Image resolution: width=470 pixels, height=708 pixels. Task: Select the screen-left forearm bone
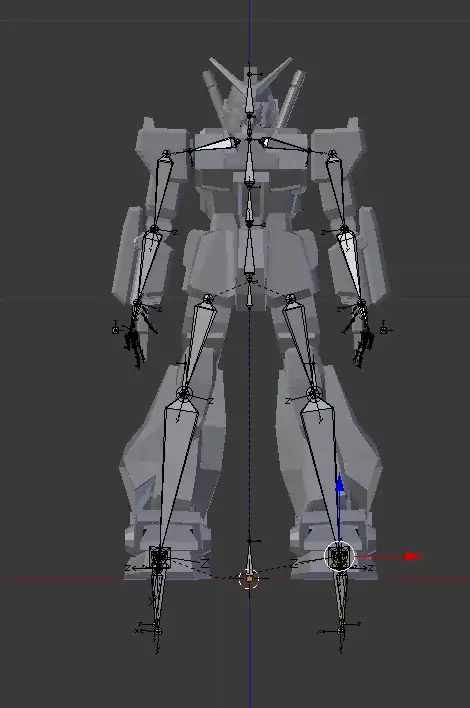146,266
